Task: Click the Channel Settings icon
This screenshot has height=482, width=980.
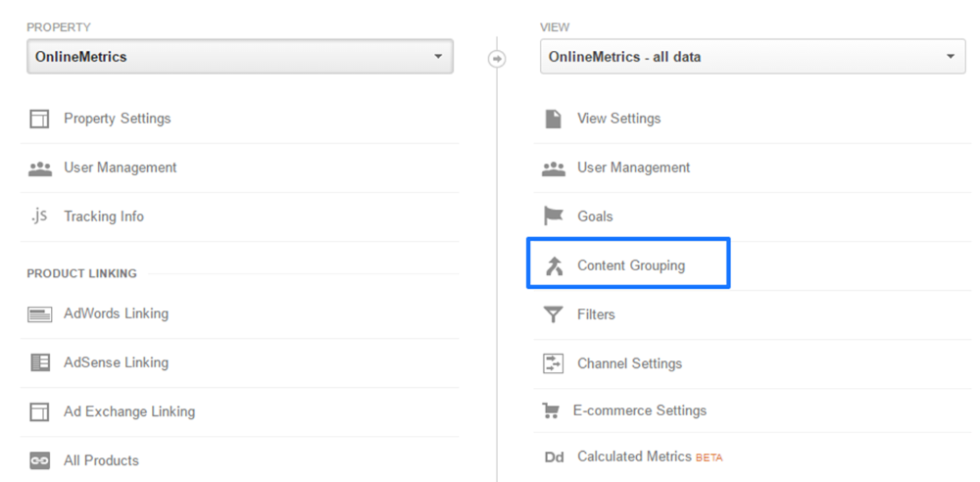Action: coord(554,363)
